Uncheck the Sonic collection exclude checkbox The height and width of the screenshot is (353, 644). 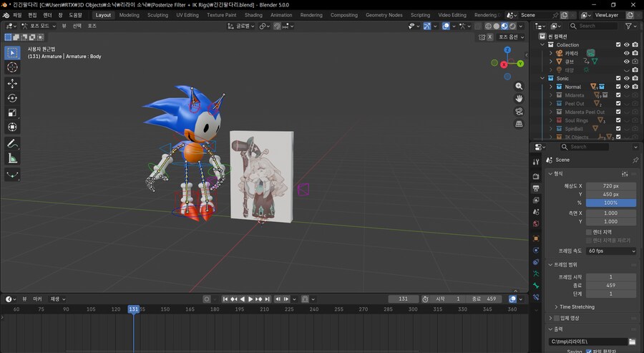click(x=618, y=78)
